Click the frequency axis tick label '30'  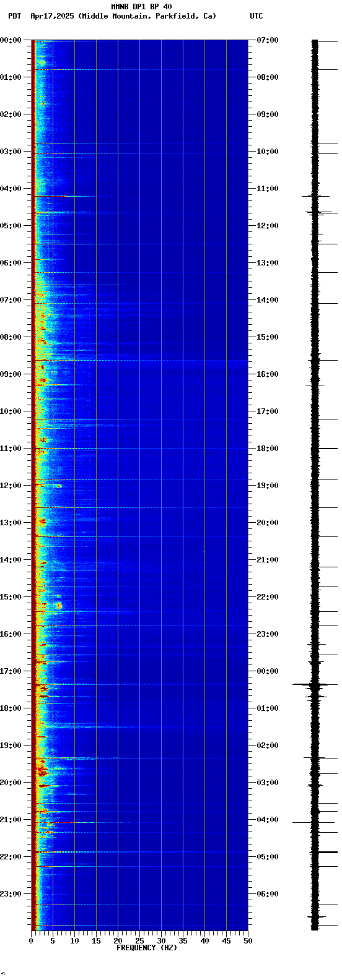161,941
